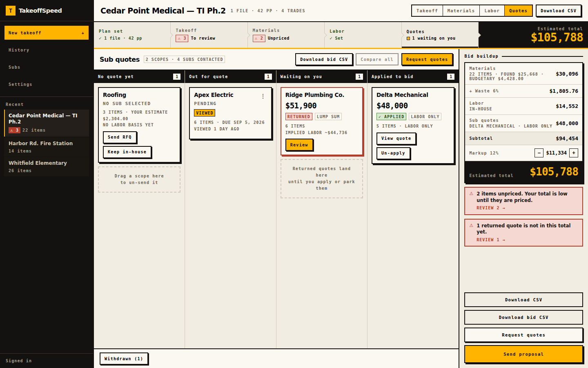The image size is (588, 368).
Task: Click the TakeoffSpeed T logo icon
Action: tap(11, 11)
